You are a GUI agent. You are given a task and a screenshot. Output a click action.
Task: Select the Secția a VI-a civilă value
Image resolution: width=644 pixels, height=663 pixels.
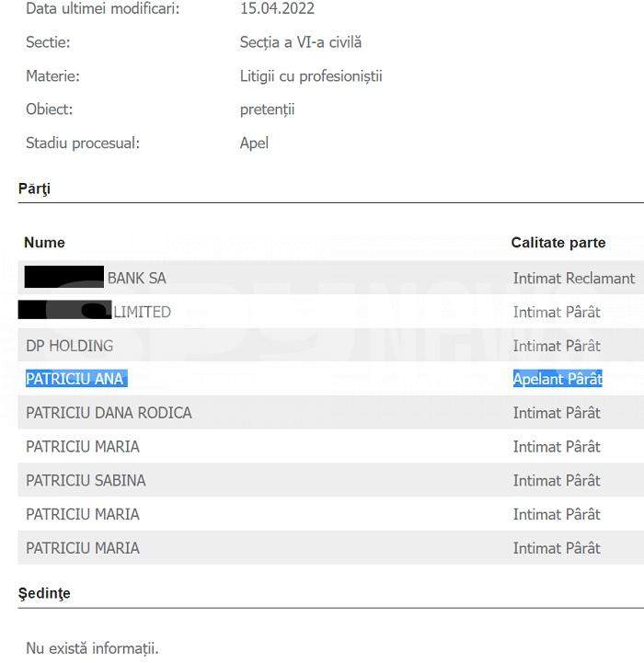coord(301,42)
